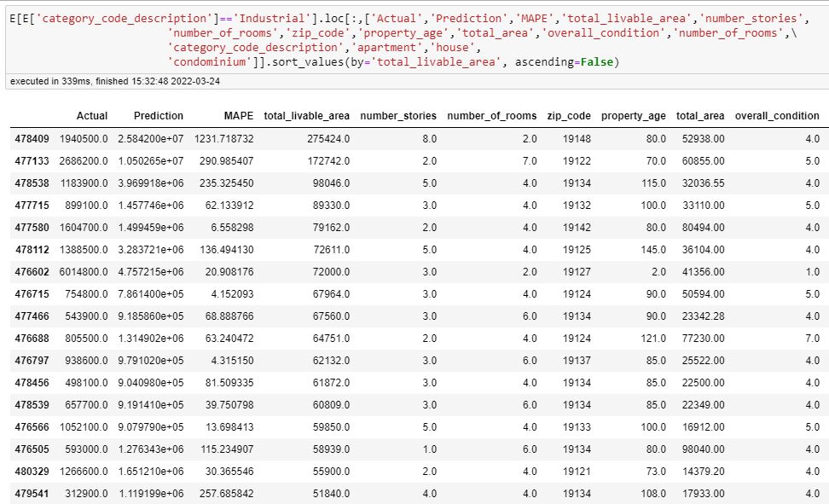This screenshot has height=504, width=829.
Task: Select row index 476688
Action: (32, 339)
